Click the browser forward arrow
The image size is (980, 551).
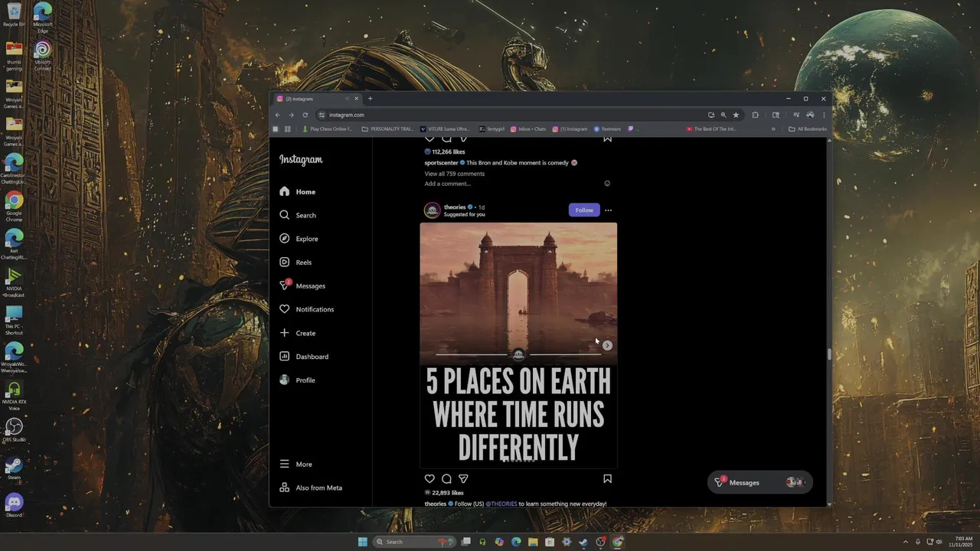point(291,115)
